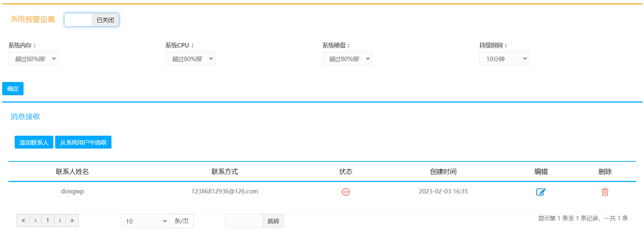Open the 系统硬盘 threshold dropdown
This screenshot has width=644, height=239.
point(347,59)
